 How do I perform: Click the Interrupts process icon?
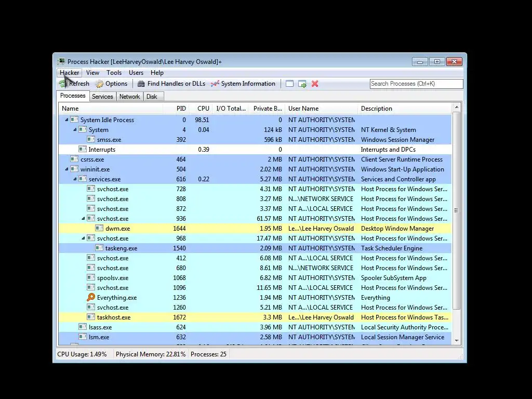pyautogui.click(x=83, y=149)
